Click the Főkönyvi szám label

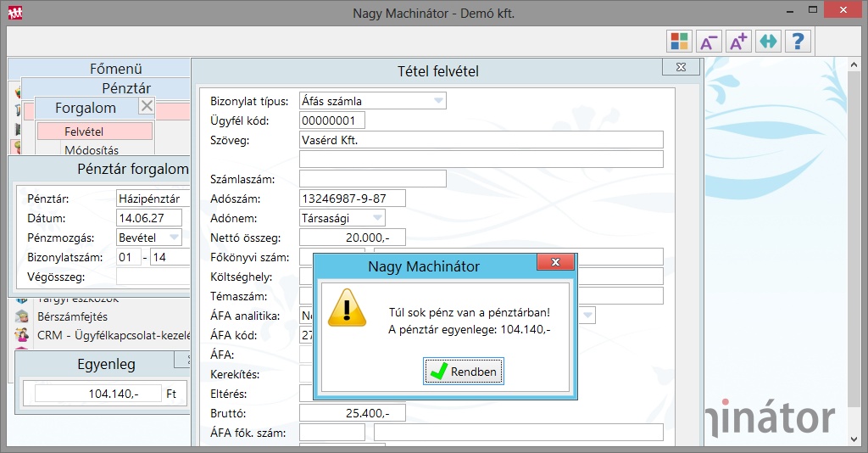point(250,258)
